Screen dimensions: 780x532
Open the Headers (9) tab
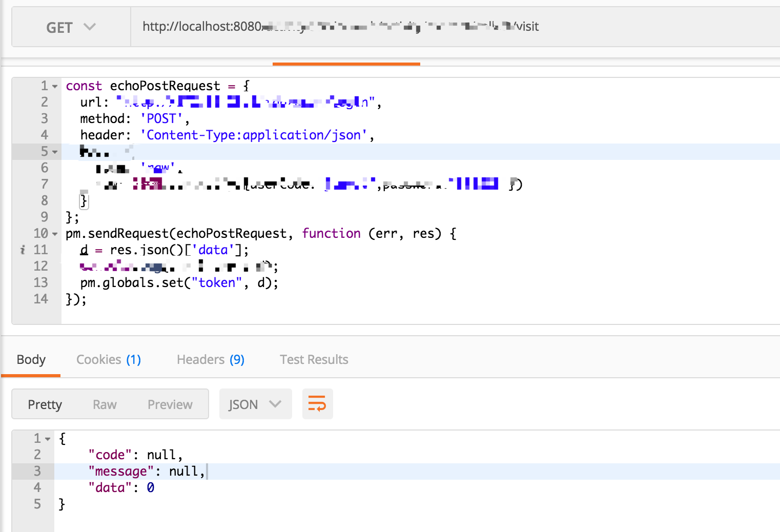211,360
